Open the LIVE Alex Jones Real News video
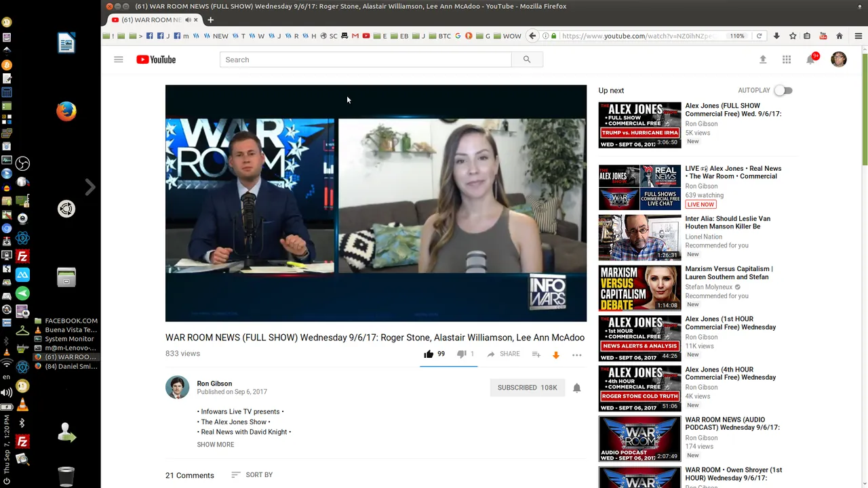This screenshot has width=868, height=488. pyautogui.click(x=733, y=172)
